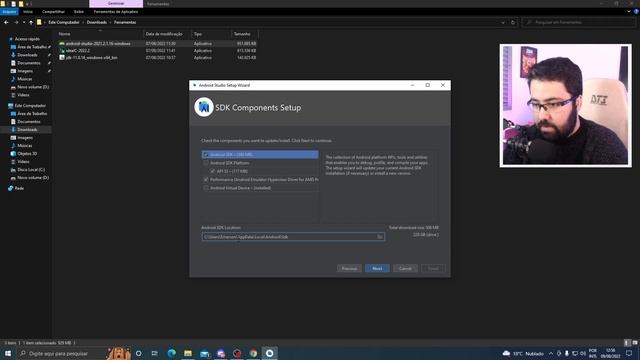This screenshot has height=360, width=640.
Task: Open the SDK location browse folder icon
Action: tap(380, 237)
